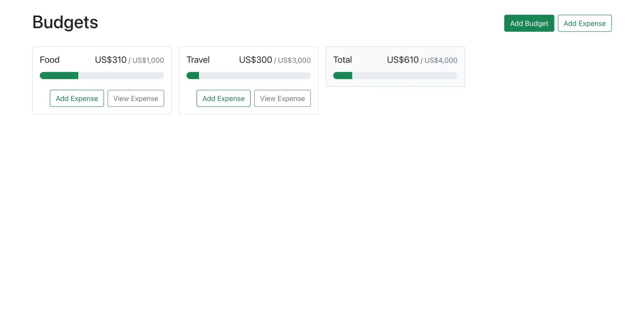Click View Expense on the Travel card
This screenshot has height=331, width=644.
point(282,98)
